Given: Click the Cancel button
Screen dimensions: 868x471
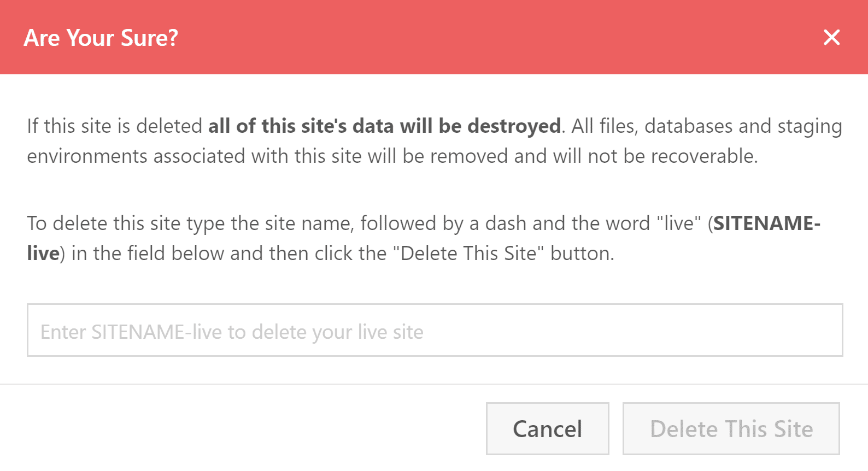Looking at the screenshot, I should (x=547, y=429).
